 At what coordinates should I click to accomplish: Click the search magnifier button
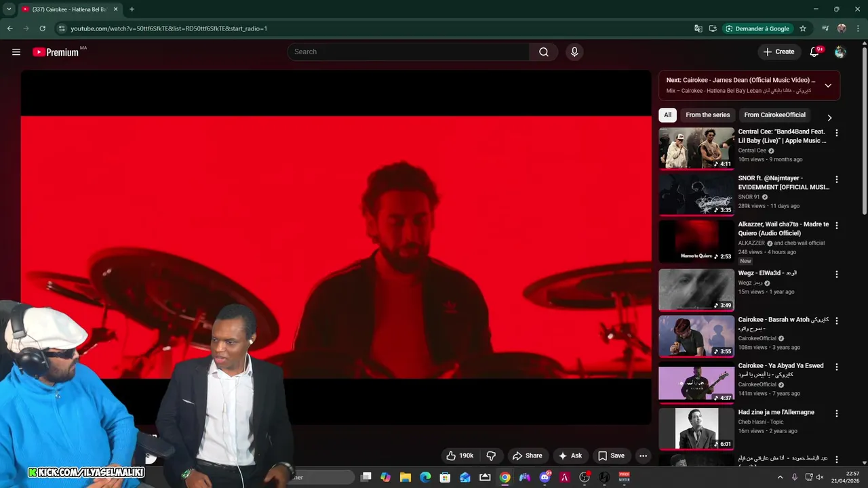point(544,52)
